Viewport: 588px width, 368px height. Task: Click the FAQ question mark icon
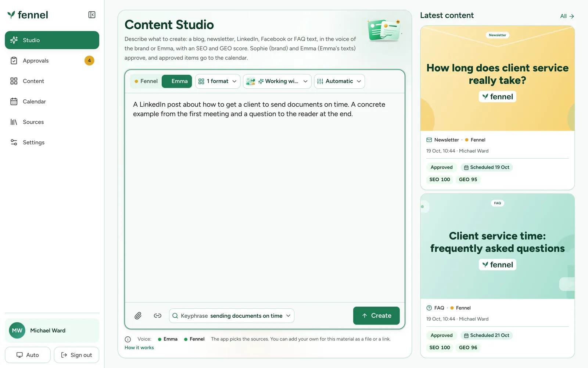click(x=429, y=308)
